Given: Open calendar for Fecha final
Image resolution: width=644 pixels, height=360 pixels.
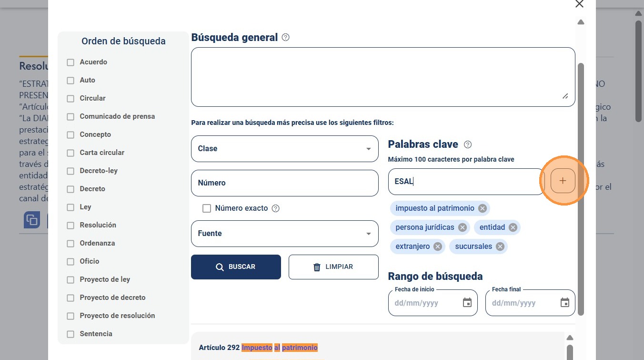Looking at the screenshot, I should coord(565,303).
